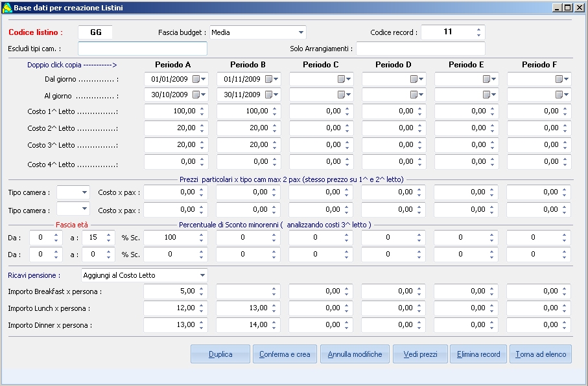Click 'Doppio click copia' label
The width and height of the screenshot is (588, 386).
(x=72, y=65)
